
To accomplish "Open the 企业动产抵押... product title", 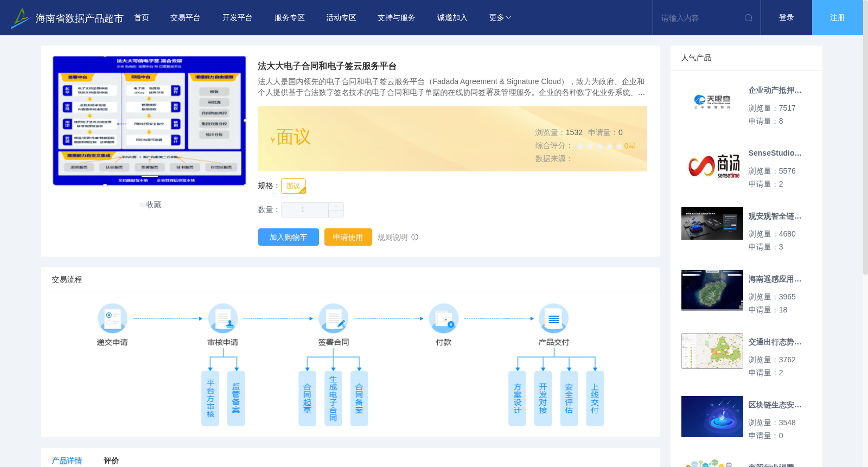I will 775,91.
